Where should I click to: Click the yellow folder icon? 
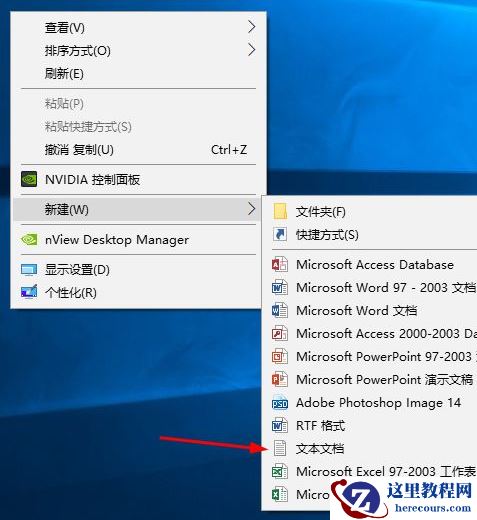click(280, 211)
